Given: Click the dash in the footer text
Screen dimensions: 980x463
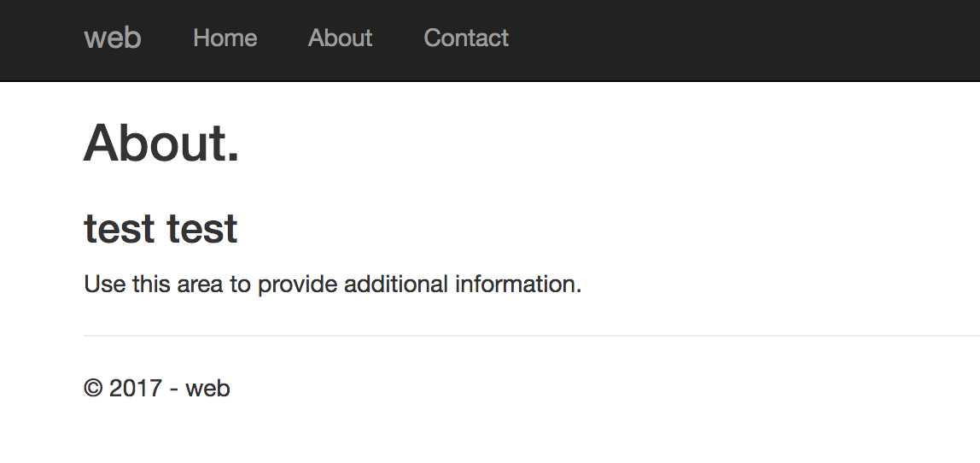Looking at the screenshot, I should pyautogui.click(x=174, y=390).
